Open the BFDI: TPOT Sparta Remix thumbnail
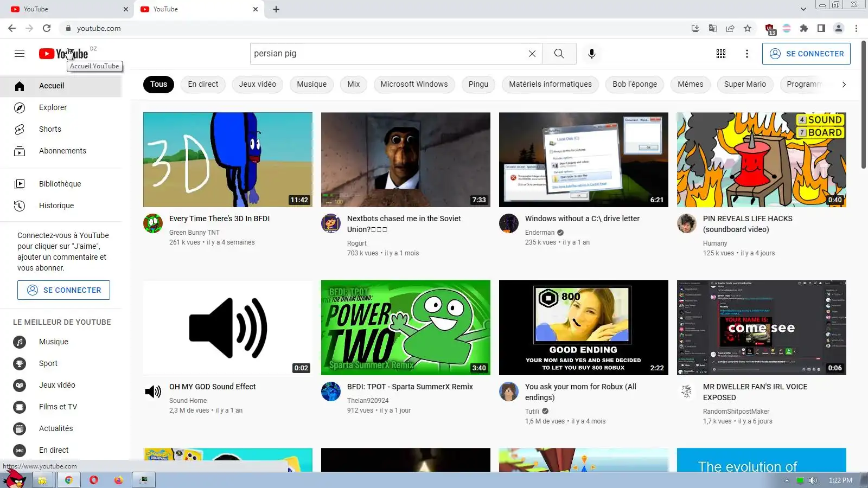Image resolution: width=868 pixels, height=488 pixels. (x=406, y=328)
